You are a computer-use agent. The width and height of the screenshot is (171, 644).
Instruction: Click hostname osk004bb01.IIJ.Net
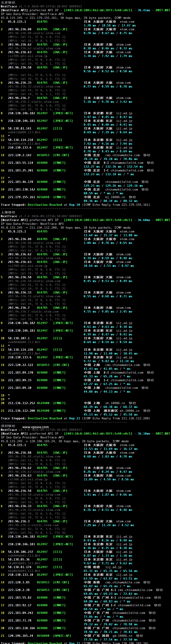click(24, 555)
